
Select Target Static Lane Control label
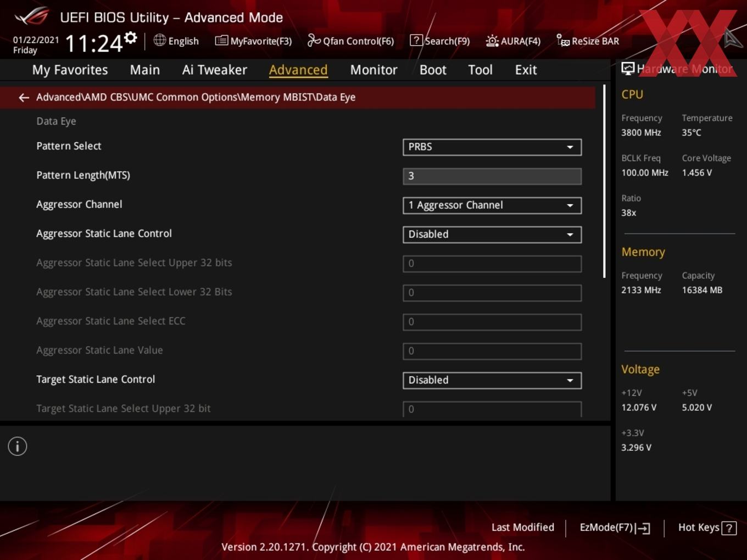coord(96,379)
